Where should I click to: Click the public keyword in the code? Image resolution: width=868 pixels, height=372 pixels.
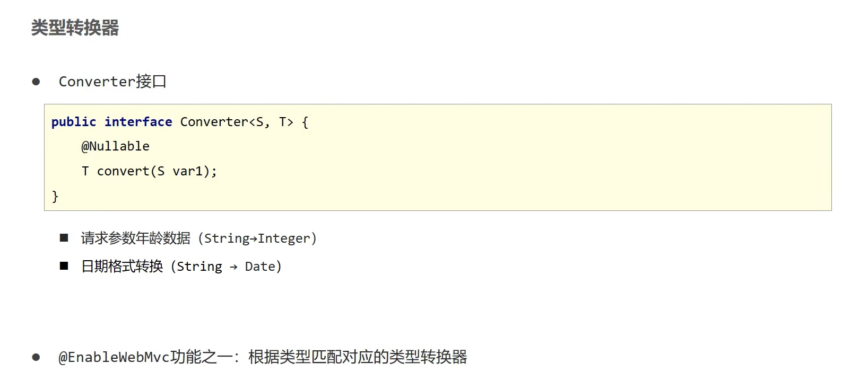coord(74,122)
